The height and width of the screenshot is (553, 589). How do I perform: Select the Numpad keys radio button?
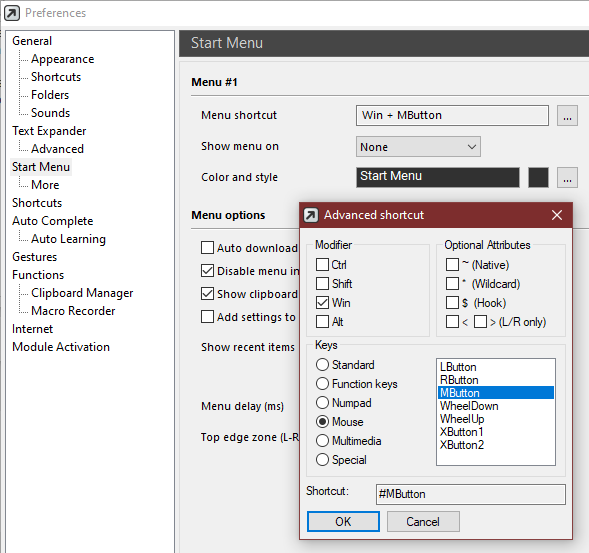(x=322, y=402)
